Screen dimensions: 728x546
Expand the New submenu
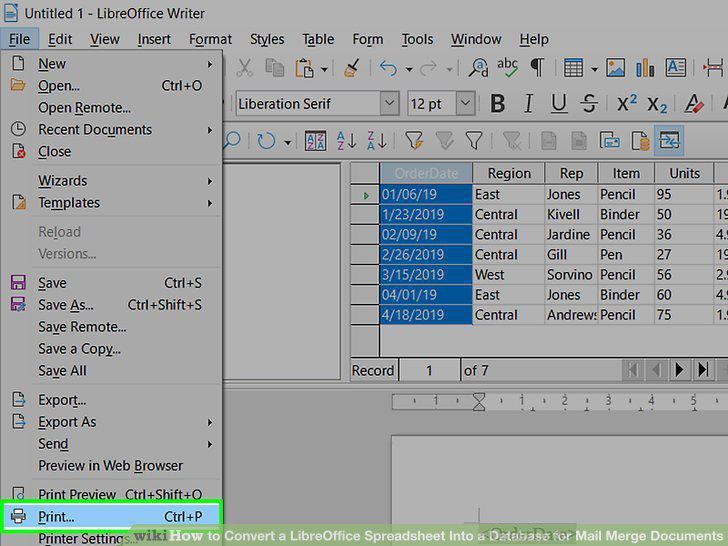(210, 64)
